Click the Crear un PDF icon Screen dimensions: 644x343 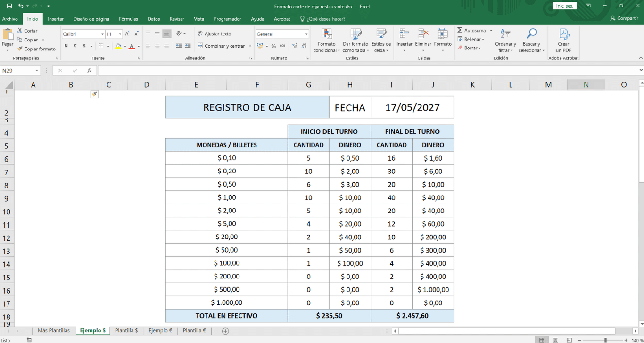coord(563,41)
